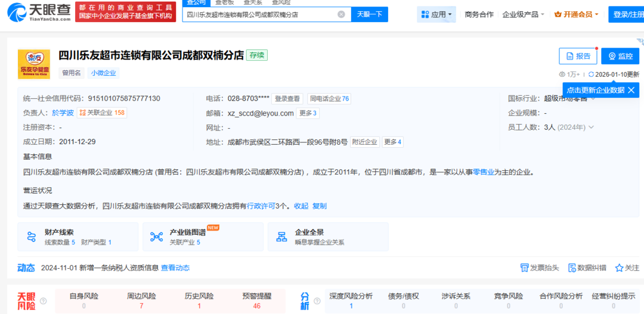644x314 pixels.
Task: Click the 关注 star icon
Action: (x=619, y=268)
